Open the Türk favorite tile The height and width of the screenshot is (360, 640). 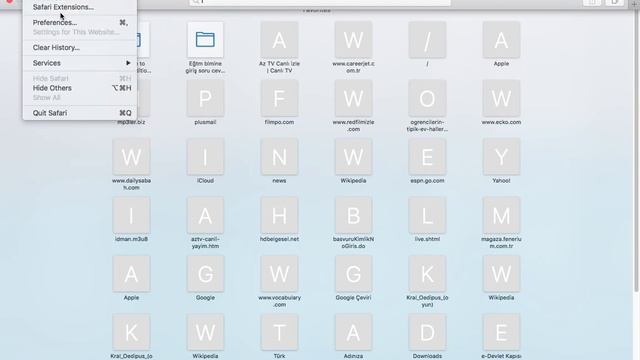pos(279,332)
